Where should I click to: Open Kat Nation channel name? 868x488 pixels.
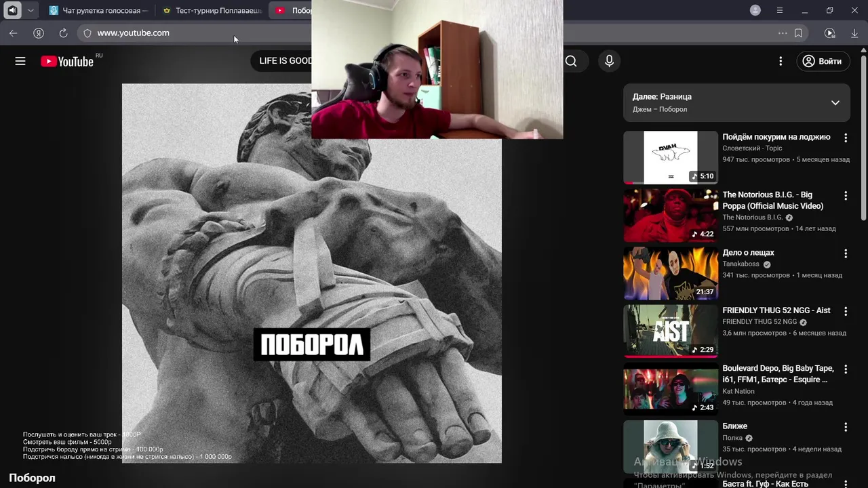click(x=738, y=391)
